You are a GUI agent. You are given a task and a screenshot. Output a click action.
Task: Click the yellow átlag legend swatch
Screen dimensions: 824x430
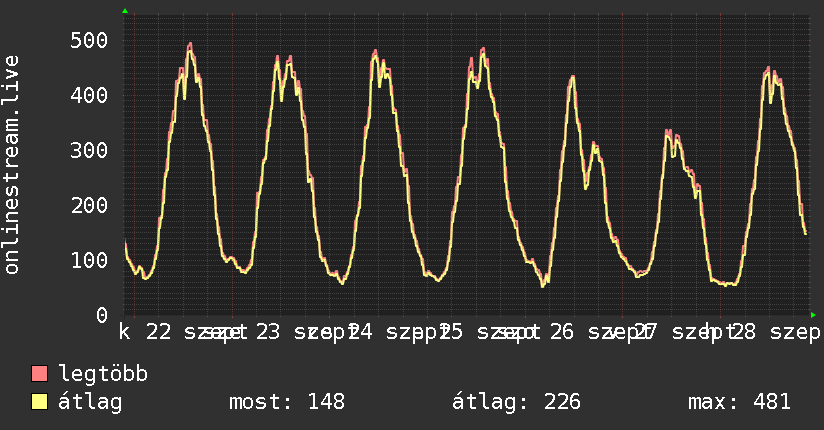[39, 402]
